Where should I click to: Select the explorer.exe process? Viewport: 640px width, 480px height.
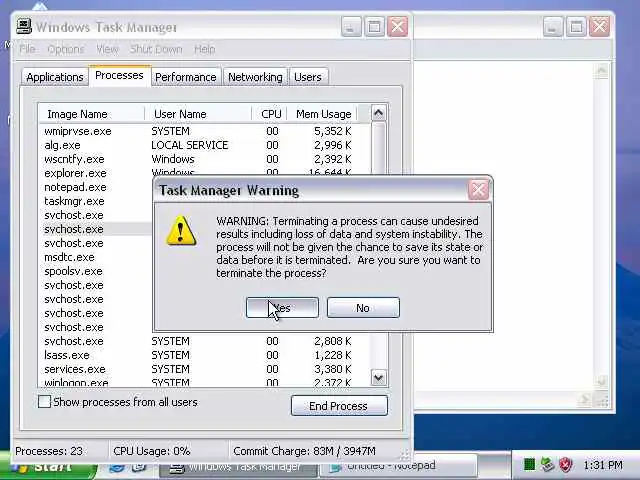coord(76,173)
